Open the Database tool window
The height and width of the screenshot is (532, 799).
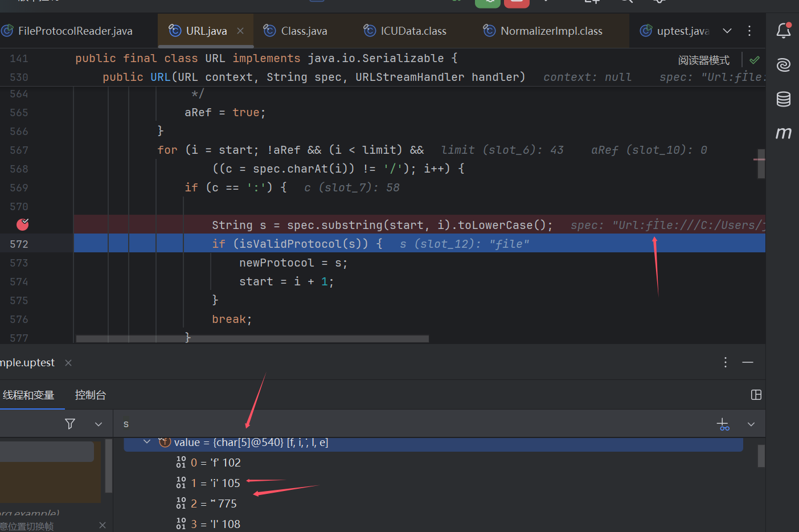pyautogui.click(x=784, y=99)
